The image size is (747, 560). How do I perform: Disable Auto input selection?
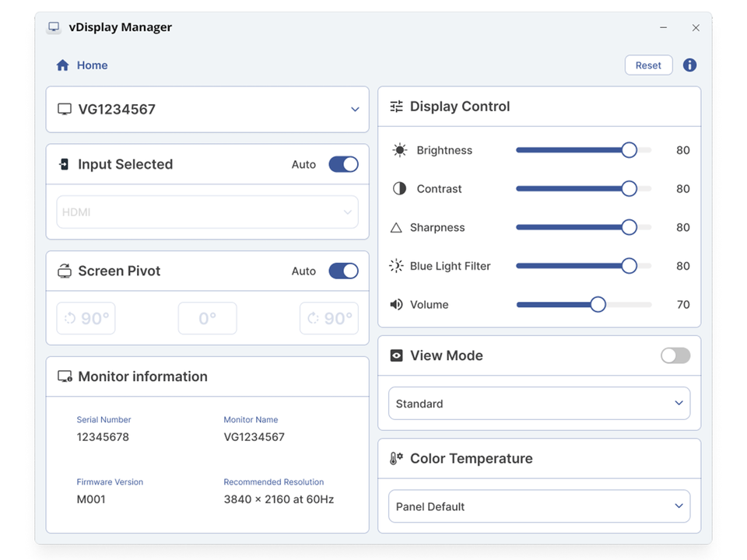coord(343,164)
